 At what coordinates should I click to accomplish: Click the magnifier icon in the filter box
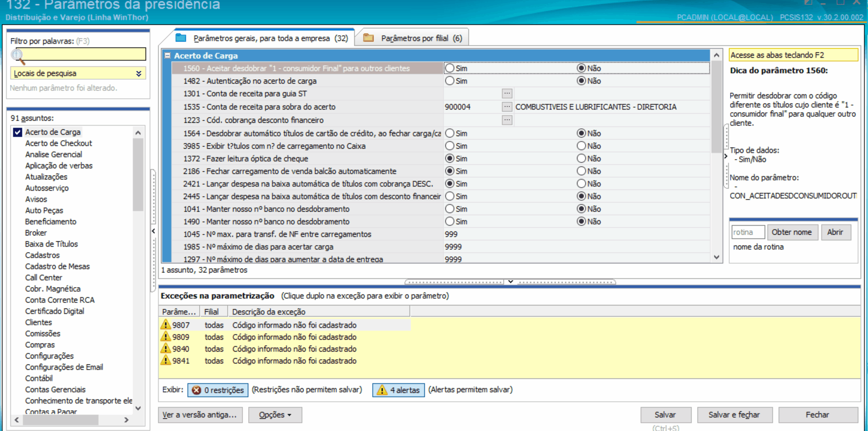coord(17,56)
